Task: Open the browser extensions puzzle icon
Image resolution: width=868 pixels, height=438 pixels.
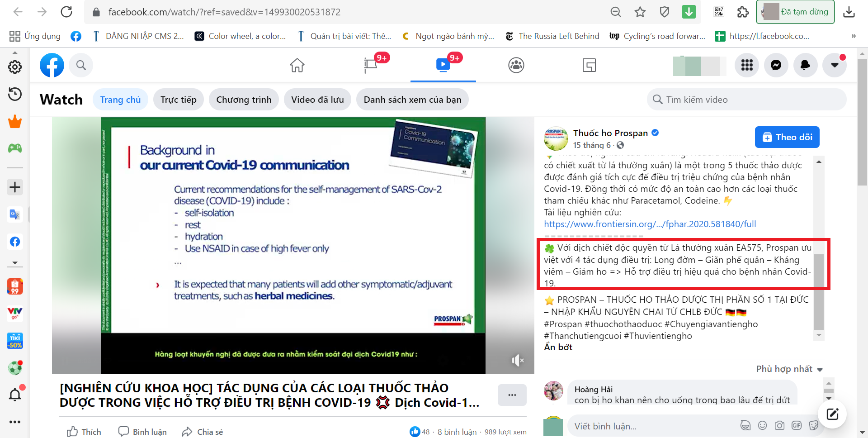Action: coord(743,12)
